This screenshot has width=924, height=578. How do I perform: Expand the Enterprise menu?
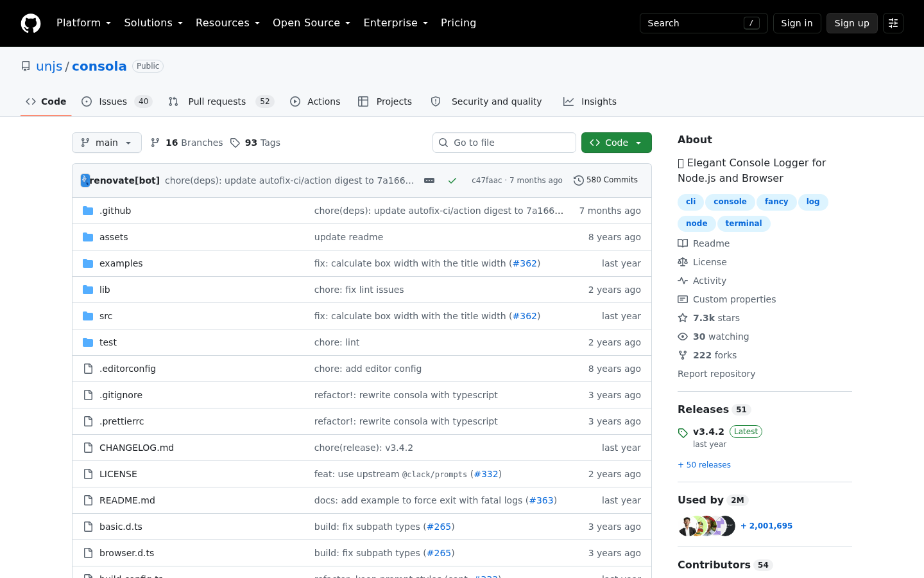click(x=395, y=23)
